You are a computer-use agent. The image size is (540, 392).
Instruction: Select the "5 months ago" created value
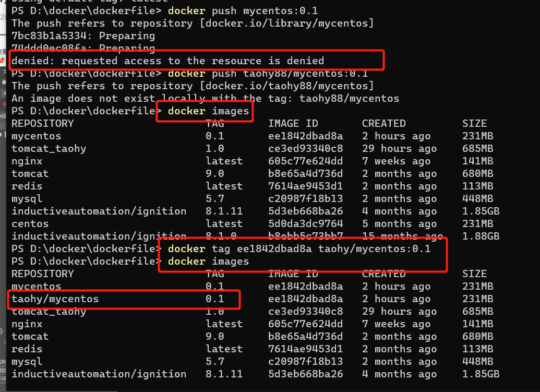click(x=399, y=224)
